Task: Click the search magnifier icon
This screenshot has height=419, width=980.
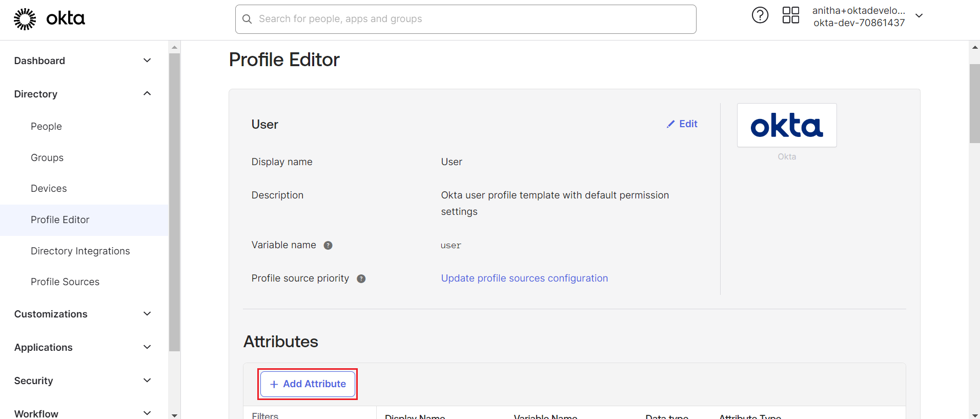Action: pyautogui.click(x=247, y=19)
